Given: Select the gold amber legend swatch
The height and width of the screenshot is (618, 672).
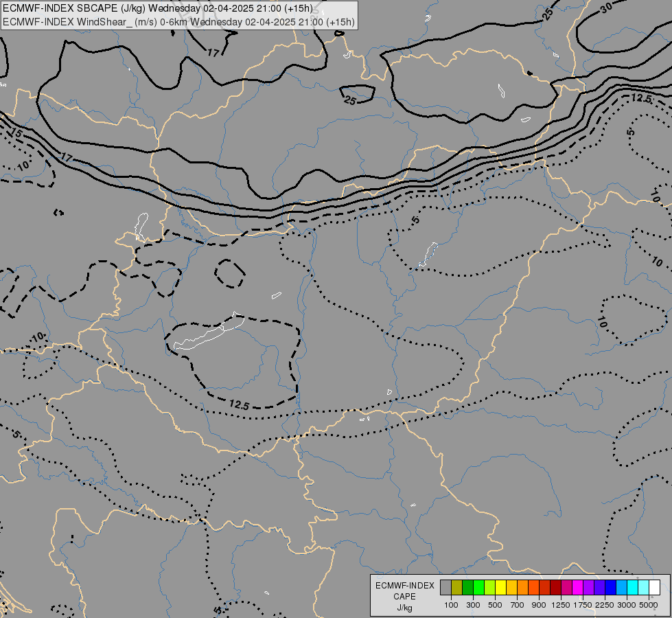Looking at the screenshot, I should click(x=511, y=587).
